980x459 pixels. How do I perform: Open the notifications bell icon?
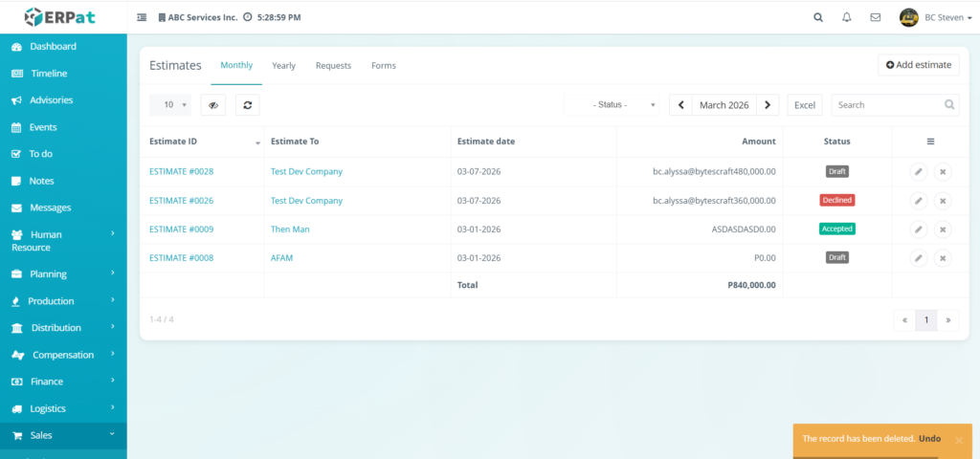(846, 17)
